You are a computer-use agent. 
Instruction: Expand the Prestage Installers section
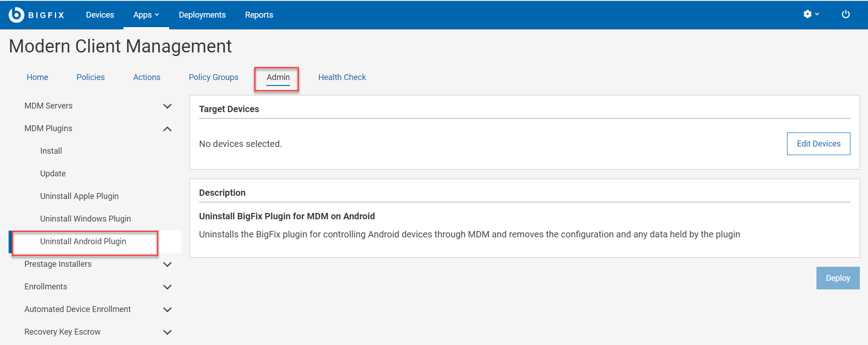point(167,265)
